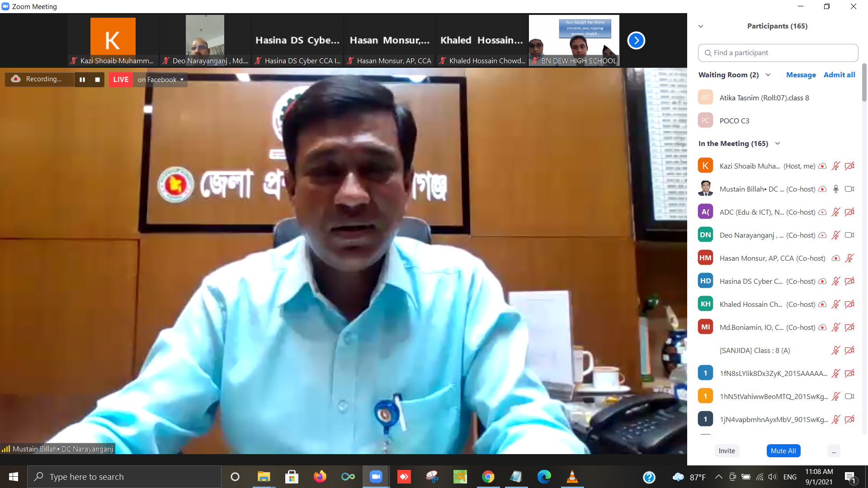Open the more options ellipsis button
868x488 pixels.
(834, 451)
